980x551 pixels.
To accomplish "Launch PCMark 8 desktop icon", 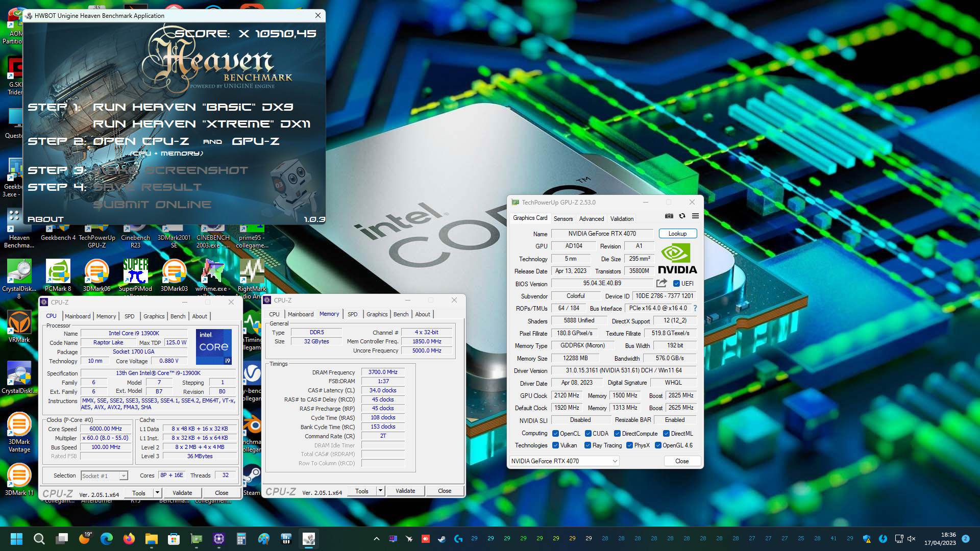I will click(x=58, y=275).
